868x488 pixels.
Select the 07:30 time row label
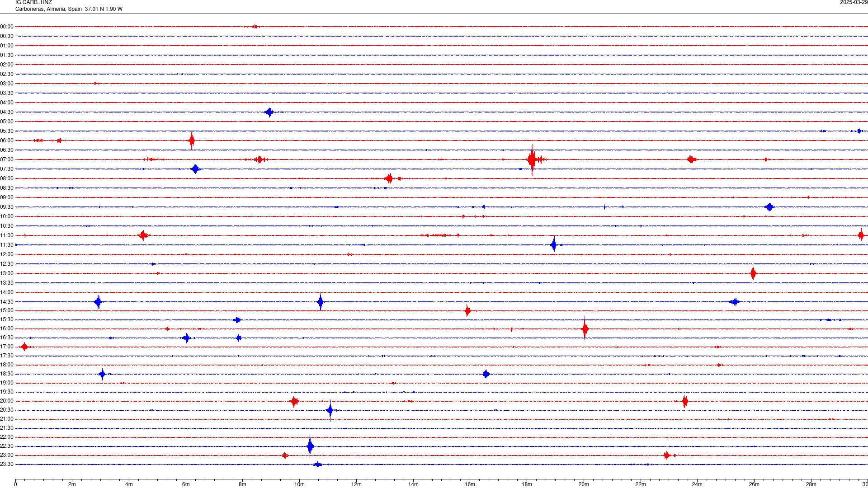[x=7, y=169]
